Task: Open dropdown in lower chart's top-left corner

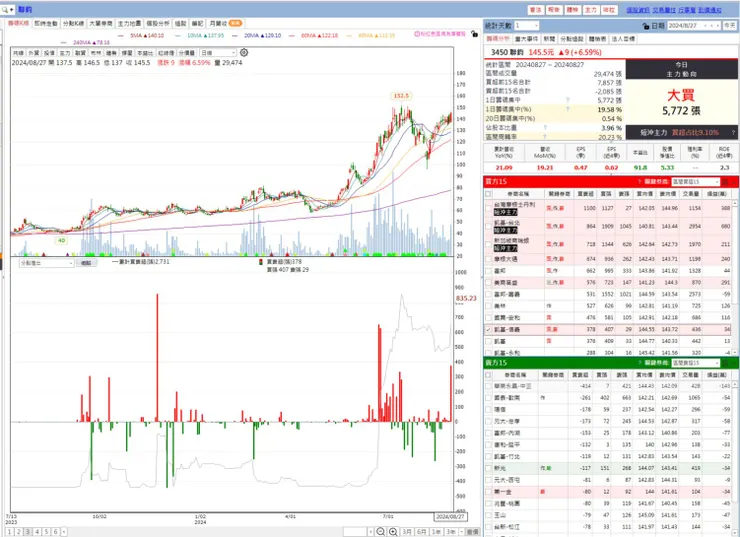Action: click(47, 263)
